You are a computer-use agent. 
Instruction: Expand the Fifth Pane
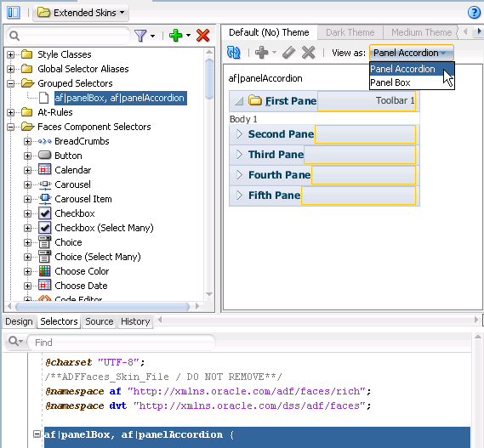coord(239,195)
